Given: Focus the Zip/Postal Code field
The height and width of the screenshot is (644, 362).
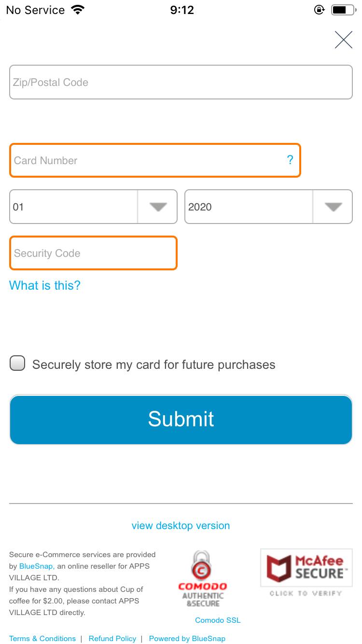Looking at the screenshot, I should (x=181, y=82).
